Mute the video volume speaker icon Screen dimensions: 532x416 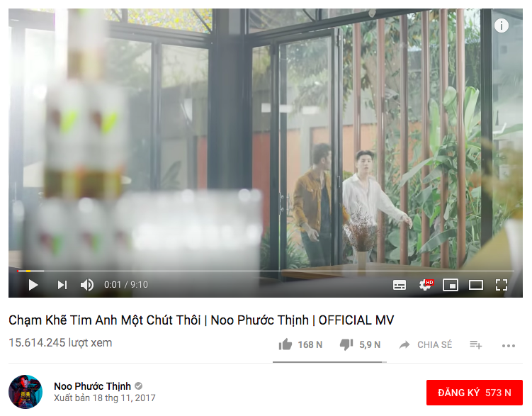(x=87, y=285)
